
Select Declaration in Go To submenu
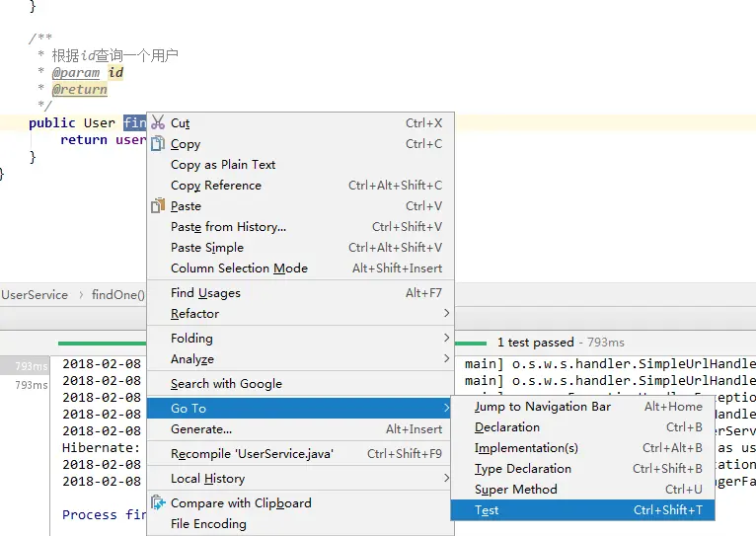coord(582,427)
